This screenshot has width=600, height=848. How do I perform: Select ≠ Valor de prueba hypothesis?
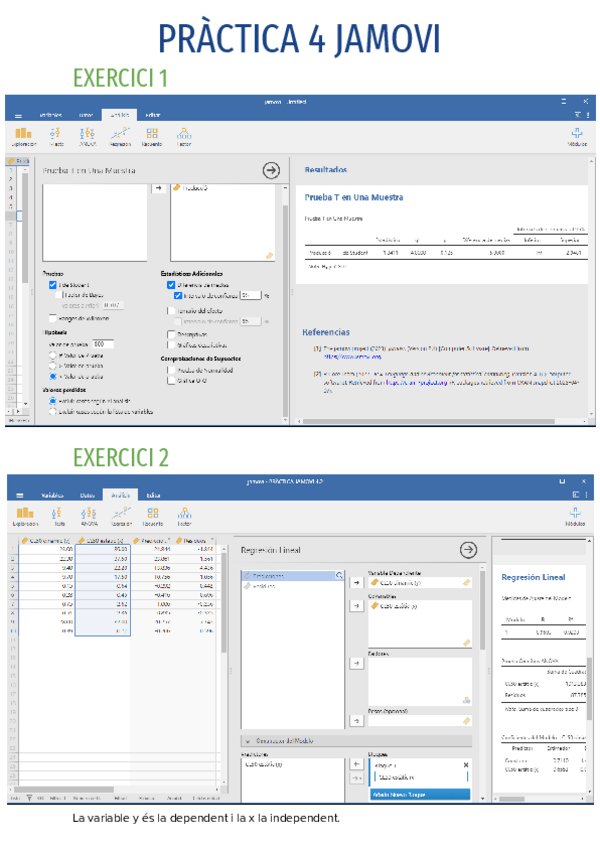52,355
